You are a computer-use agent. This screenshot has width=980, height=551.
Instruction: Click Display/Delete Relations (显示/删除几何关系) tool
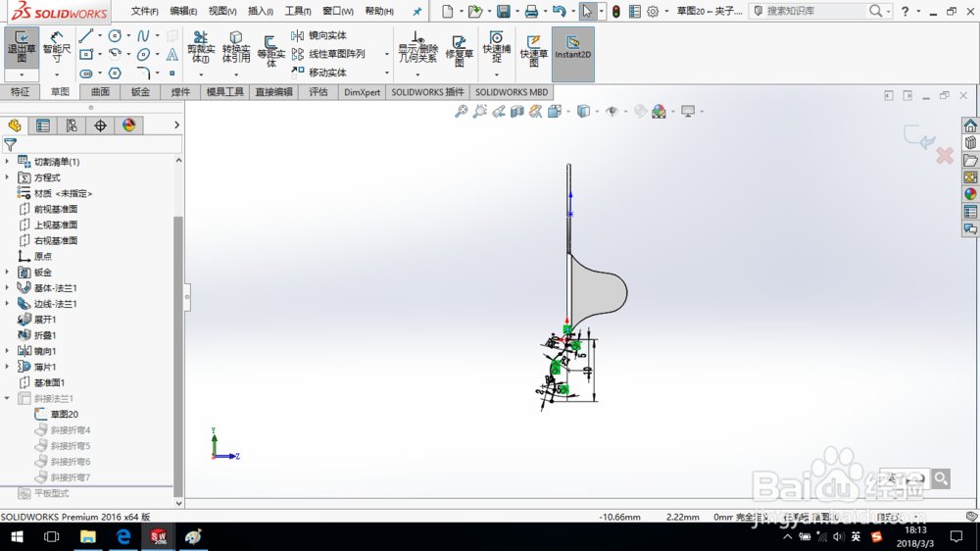click(418, 47)
